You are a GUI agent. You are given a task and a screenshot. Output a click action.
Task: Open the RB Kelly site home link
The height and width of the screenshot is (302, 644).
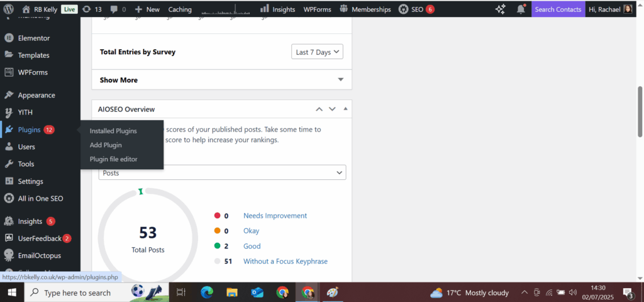point(40,9)
